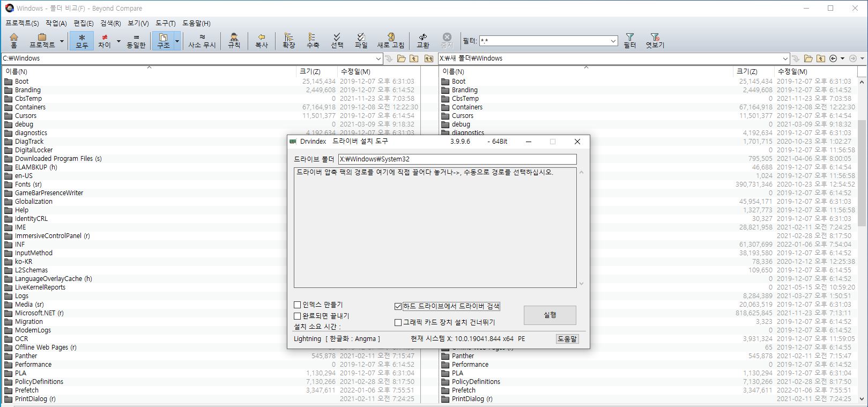The height and width of the screenshot is (407, 868).
Task: Click the 파일 select files icon
Action: point(361,40)
